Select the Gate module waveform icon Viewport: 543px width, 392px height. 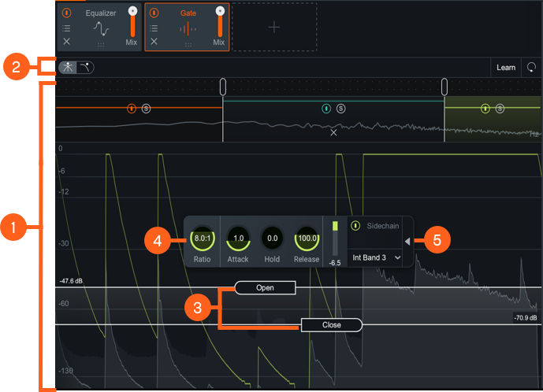click(x=188, y=29)
